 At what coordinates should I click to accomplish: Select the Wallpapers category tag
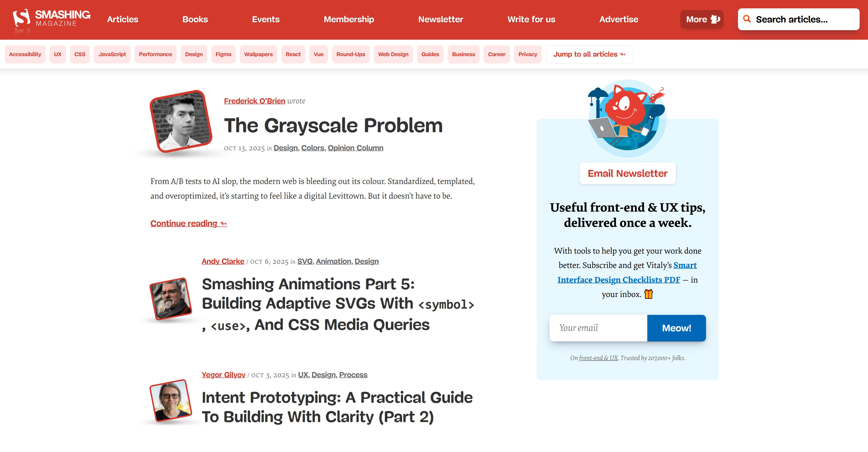(x=258, y=54)
